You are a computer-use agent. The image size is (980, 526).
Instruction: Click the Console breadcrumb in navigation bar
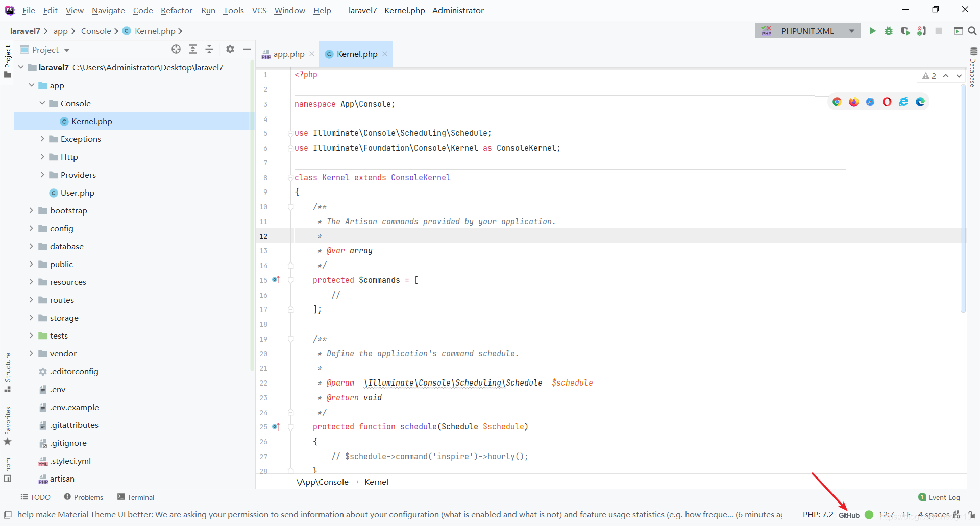(96, 31)
